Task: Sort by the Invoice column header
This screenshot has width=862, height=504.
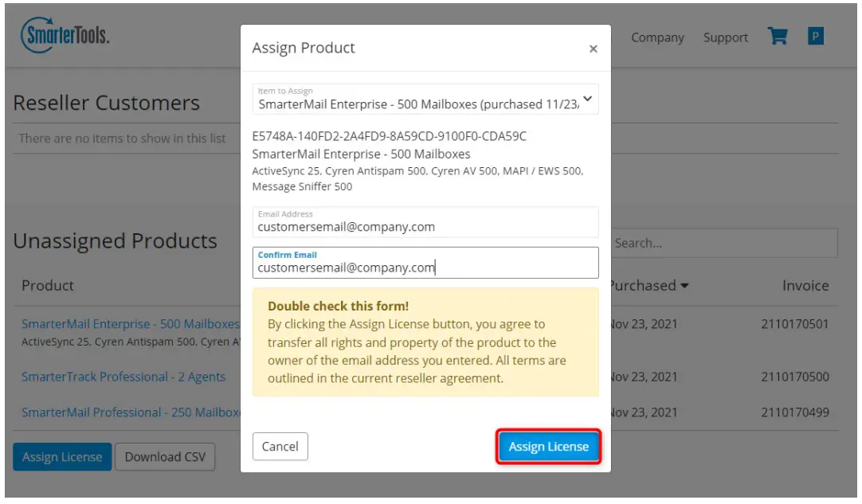Action: click(x=805, y=286)
